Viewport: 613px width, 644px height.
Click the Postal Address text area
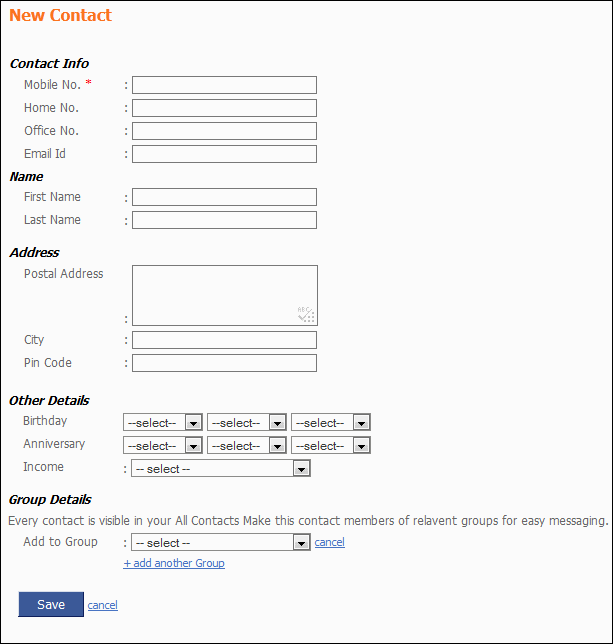pos(225,295)
